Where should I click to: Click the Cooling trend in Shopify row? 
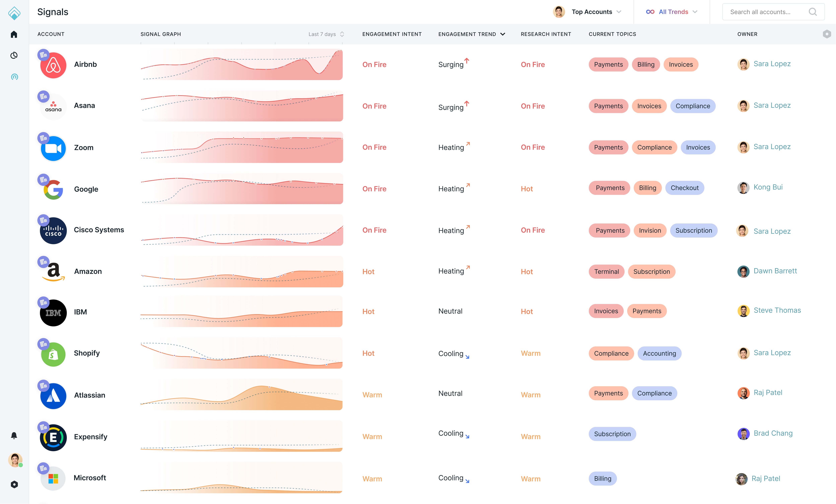pos(454,354)
